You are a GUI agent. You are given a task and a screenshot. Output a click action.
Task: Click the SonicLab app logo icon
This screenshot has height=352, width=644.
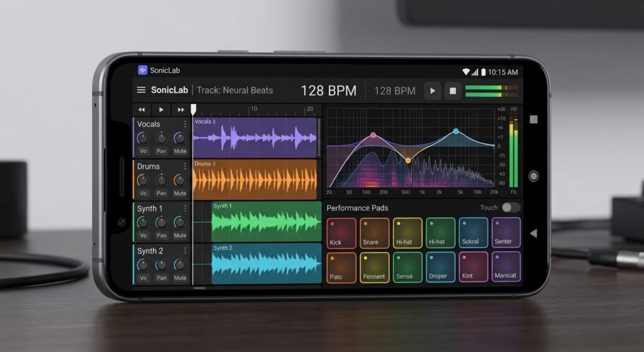click(143, 70)
